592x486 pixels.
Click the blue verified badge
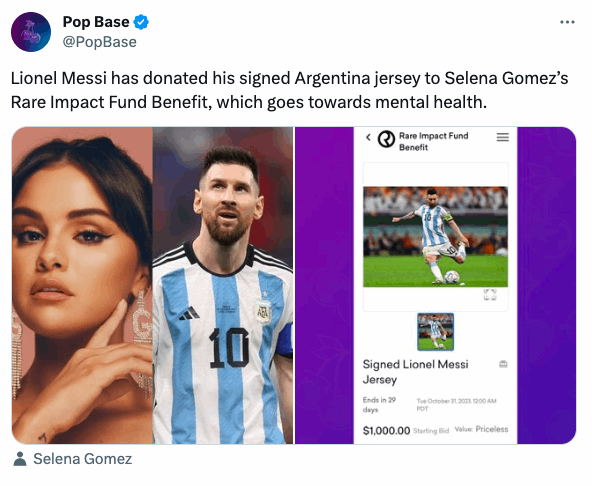click(141, 22)
